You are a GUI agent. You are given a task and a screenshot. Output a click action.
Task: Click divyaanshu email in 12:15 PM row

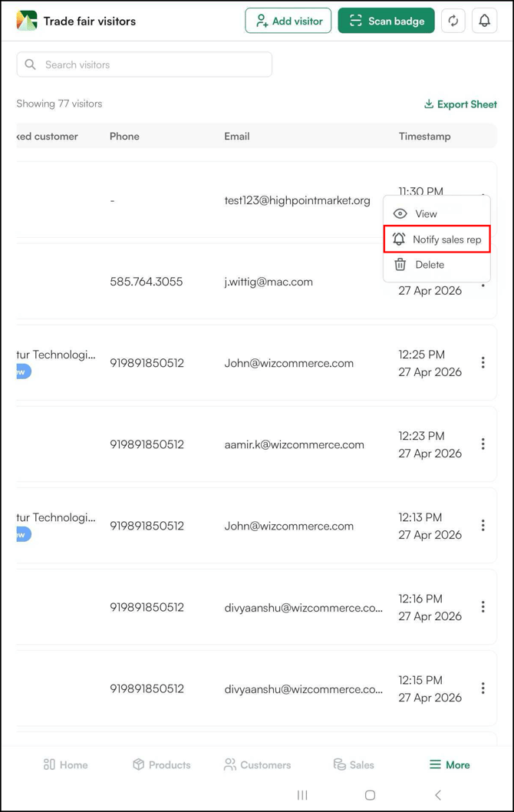coord(303,688)
